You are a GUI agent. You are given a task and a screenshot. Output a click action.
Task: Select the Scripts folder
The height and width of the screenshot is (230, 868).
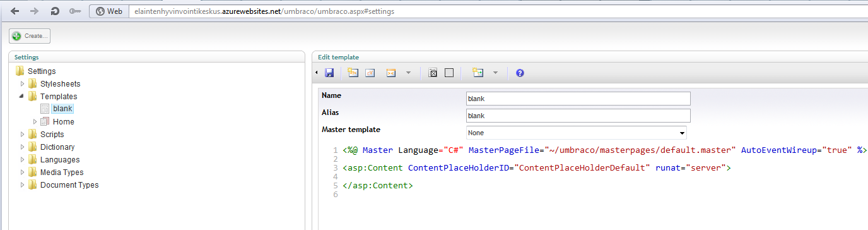52,134
